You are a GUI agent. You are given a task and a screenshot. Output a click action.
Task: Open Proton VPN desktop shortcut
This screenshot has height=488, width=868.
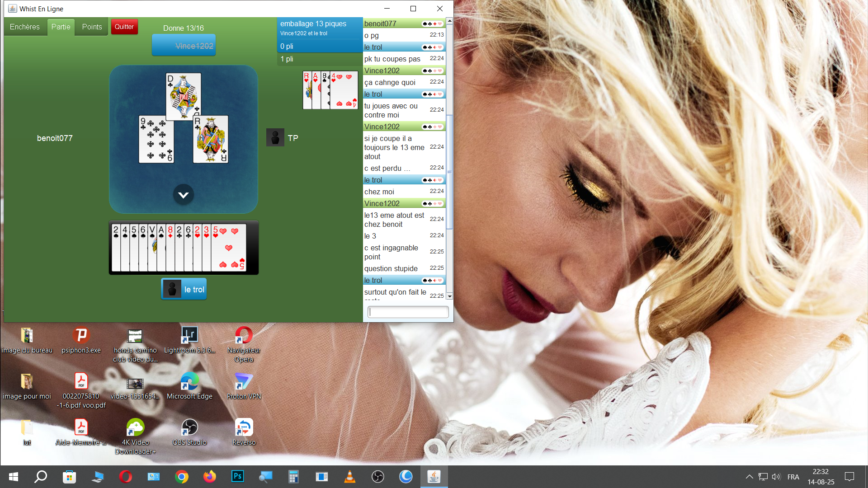pos(244,381)
